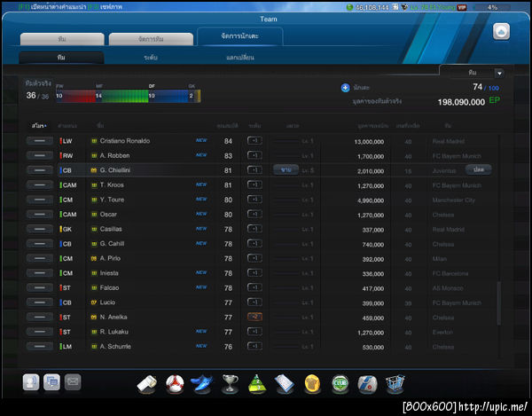Click the +1 icon on Casillas row
The width and height of the screenshot is (532, 416).
point(254,229)
